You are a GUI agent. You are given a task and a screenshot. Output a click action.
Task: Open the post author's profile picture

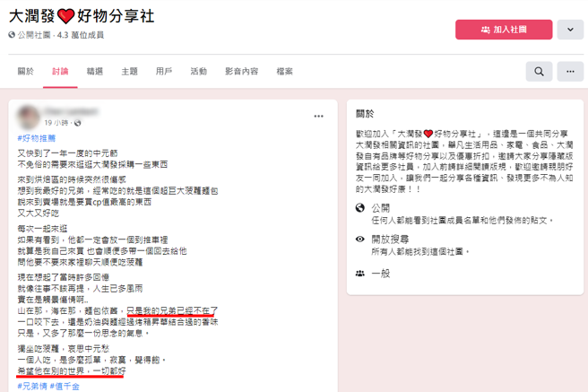pyautogui.click(x=29, y=117)
